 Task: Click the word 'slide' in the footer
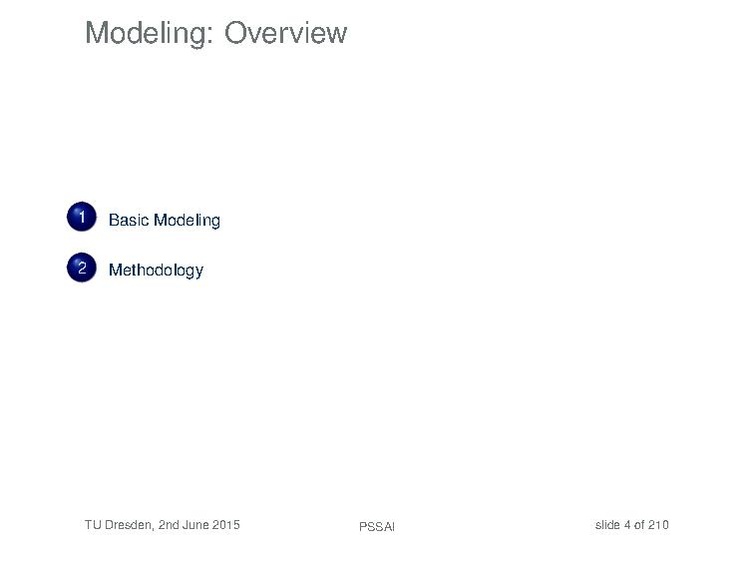coord(607,525)
